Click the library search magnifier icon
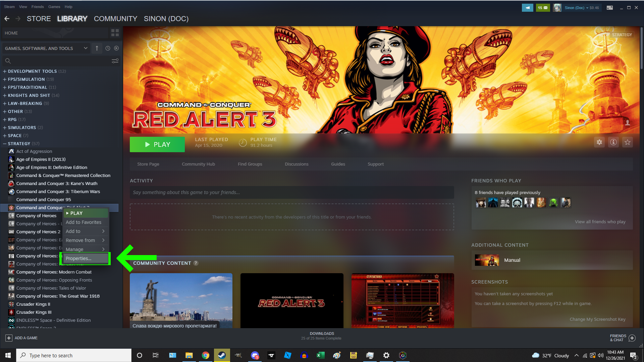Image resolution: width=644 pixels, height=362 pixels. point(8,61)
